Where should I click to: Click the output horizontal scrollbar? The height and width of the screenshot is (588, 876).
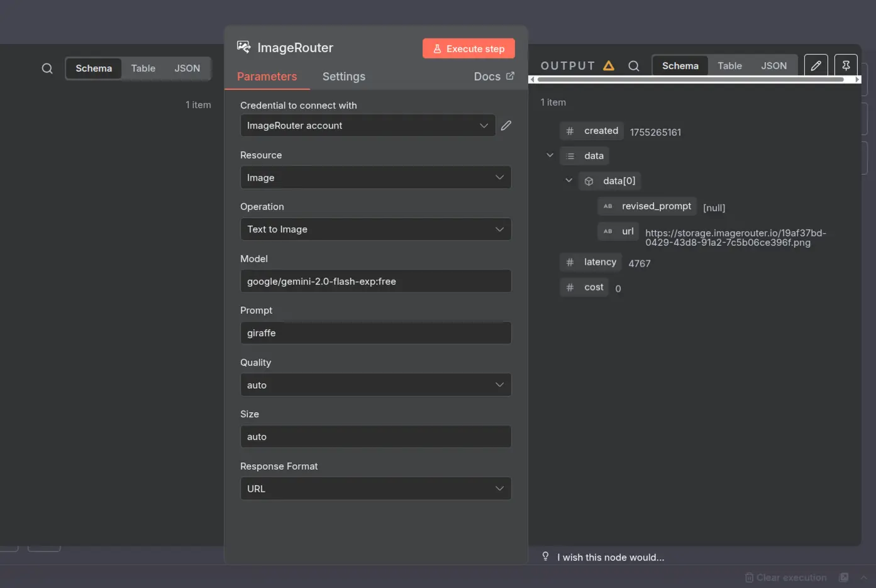click(690, 80)
